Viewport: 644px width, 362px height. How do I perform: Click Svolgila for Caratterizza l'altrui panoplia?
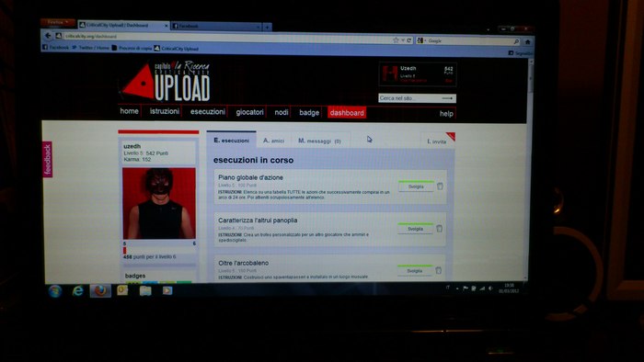pos(415,229)
